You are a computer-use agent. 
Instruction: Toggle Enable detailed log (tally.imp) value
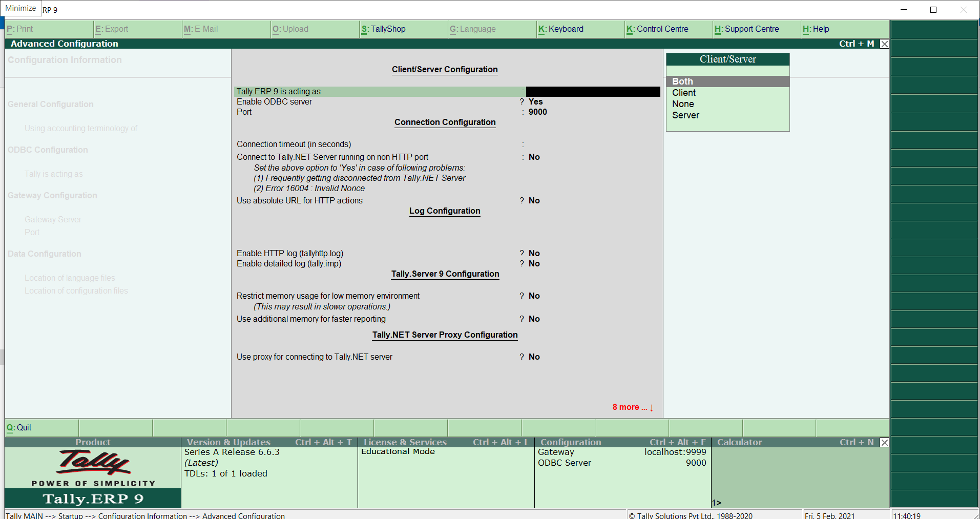(x=534, y=264)
